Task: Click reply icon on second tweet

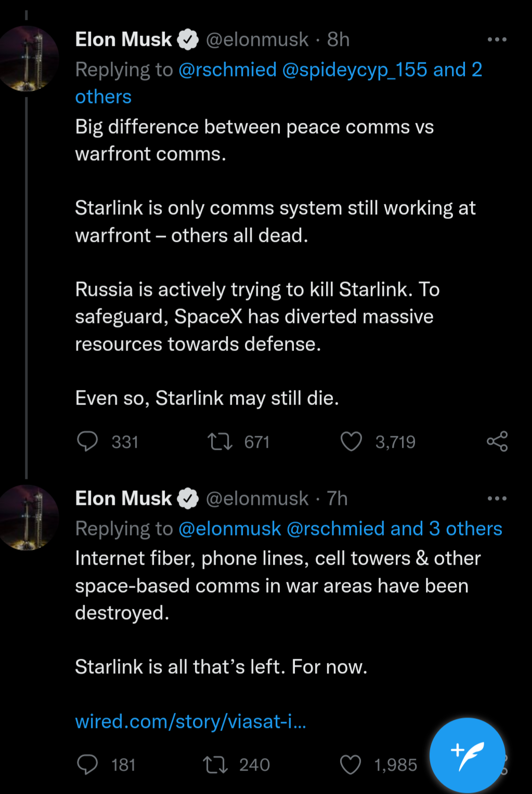Action: (87, 764)
